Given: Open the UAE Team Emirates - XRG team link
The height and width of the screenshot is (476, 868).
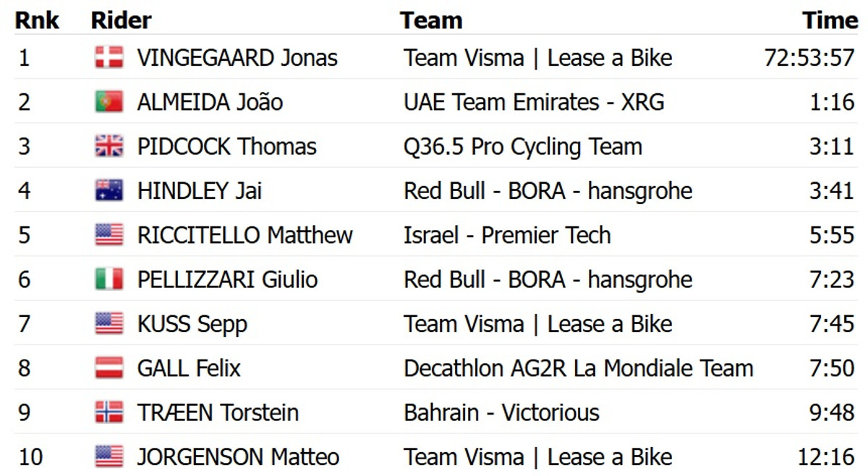Looking at the screenshot, I should [534, 102].
